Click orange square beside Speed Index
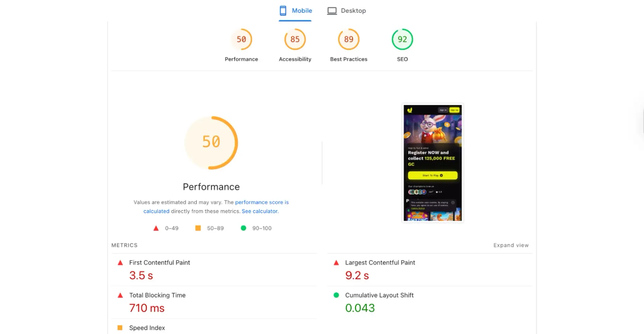 coord(120,328)
